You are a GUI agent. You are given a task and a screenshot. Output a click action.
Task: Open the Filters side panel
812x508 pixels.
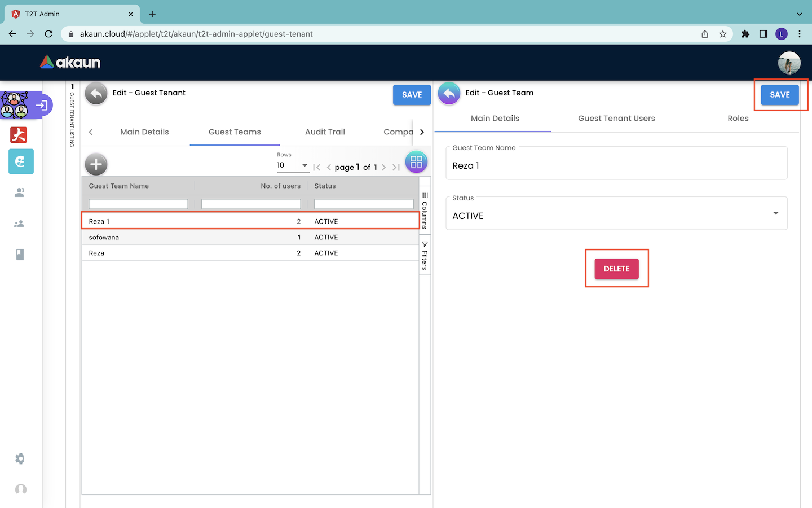point(425,256)
